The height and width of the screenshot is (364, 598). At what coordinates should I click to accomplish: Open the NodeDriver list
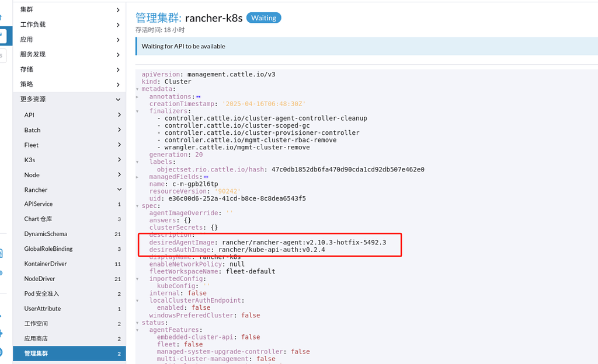pos(69,278)
